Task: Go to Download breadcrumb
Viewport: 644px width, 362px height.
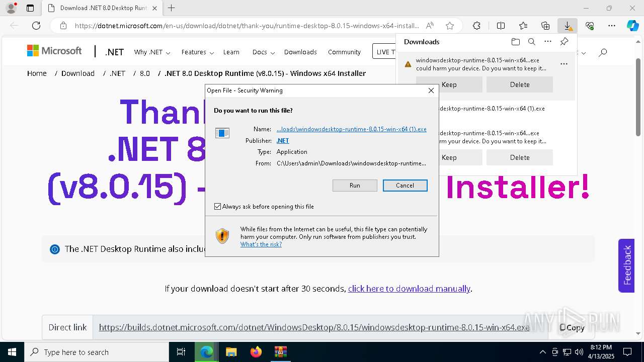Action: [78, 73]
